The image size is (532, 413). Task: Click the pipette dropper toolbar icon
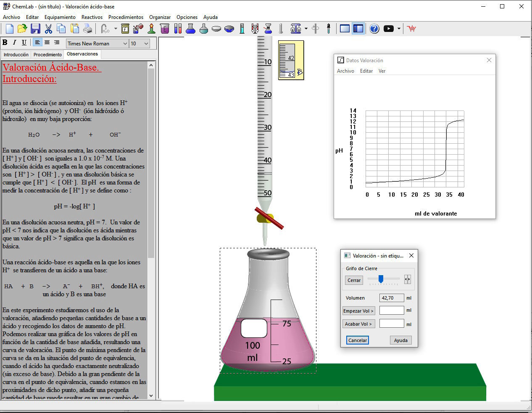(x=329, y=29)
